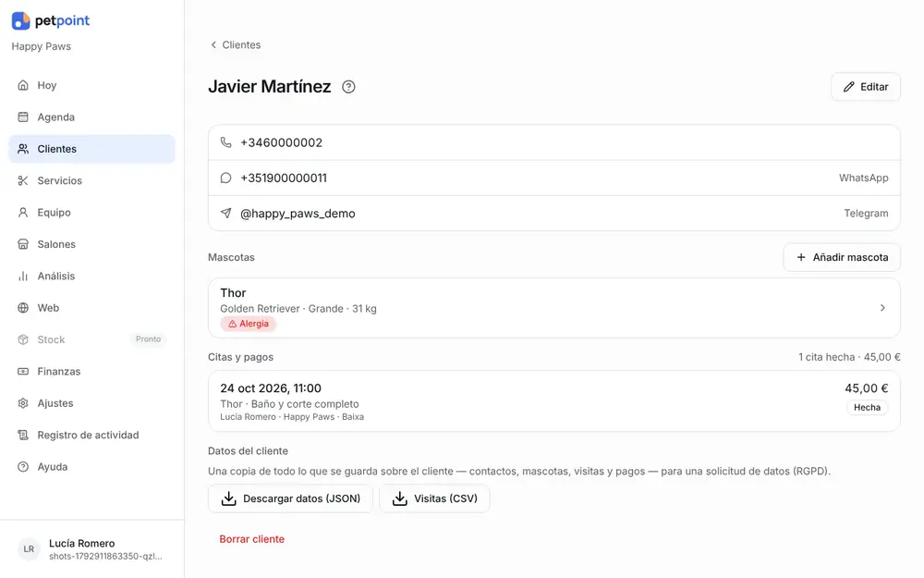The image size is (924, 578).
Task: Click the Ajustes gear icon
Action: [23, 403]
